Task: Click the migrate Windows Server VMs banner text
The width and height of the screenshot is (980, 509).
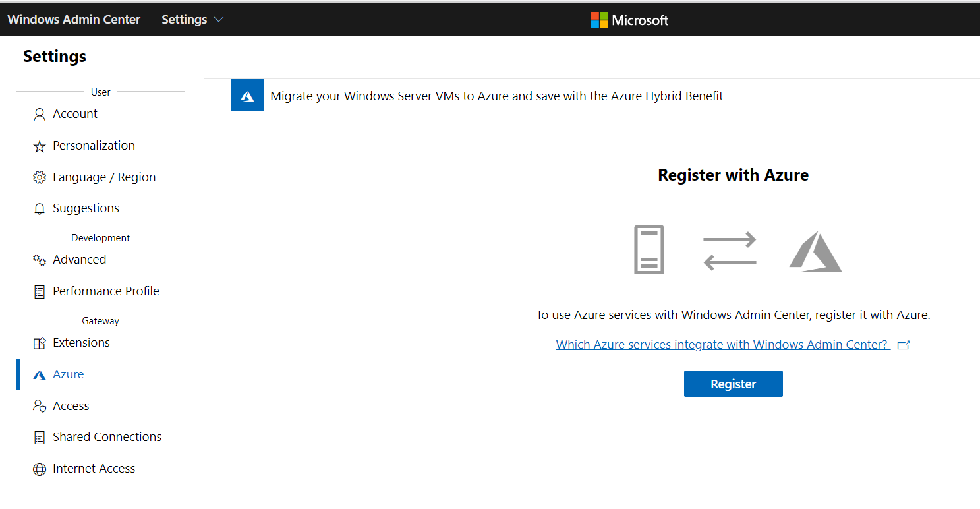Action: (x=496, y=96)
